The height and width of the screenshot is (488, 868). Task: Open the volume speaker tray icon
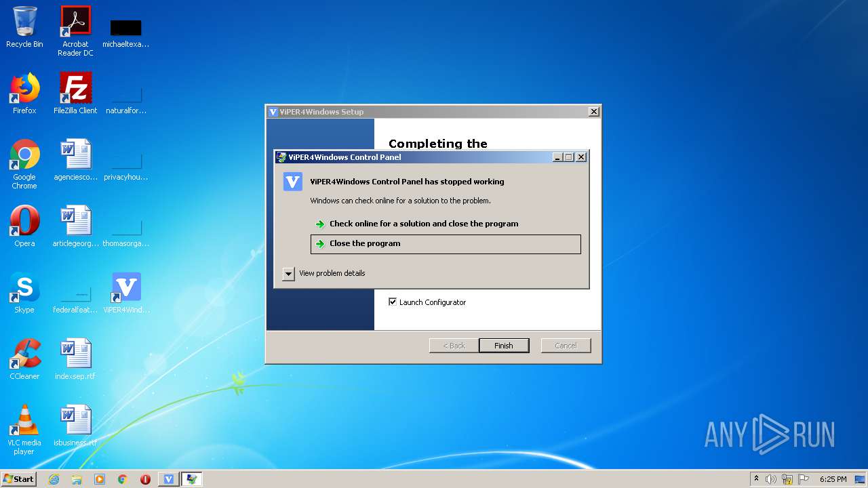click(771, 479)
